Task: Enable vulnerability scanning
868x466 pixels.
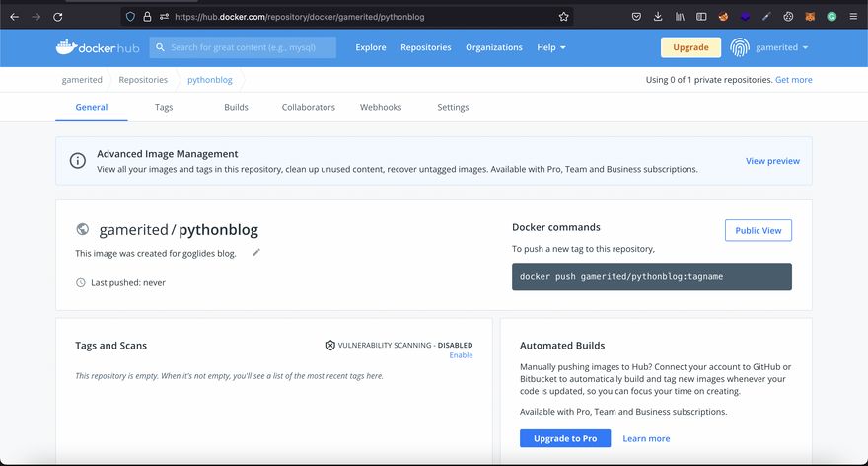Action: pyautogui.click(x=461, y=355)
